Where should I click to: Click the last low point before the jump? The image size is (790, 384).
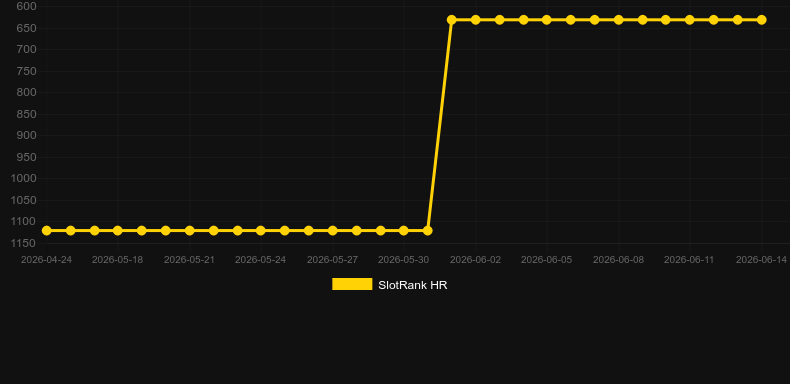pyautogui.click(x=428, y=230)
